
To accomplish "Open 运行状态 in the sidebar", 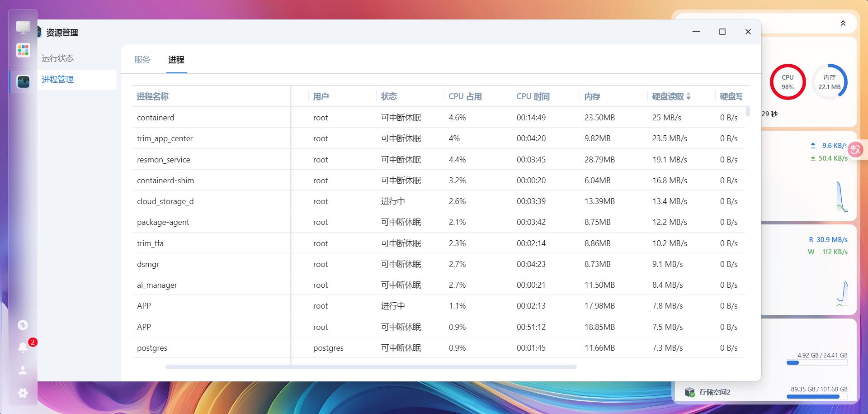I will (x=57, y=58).
